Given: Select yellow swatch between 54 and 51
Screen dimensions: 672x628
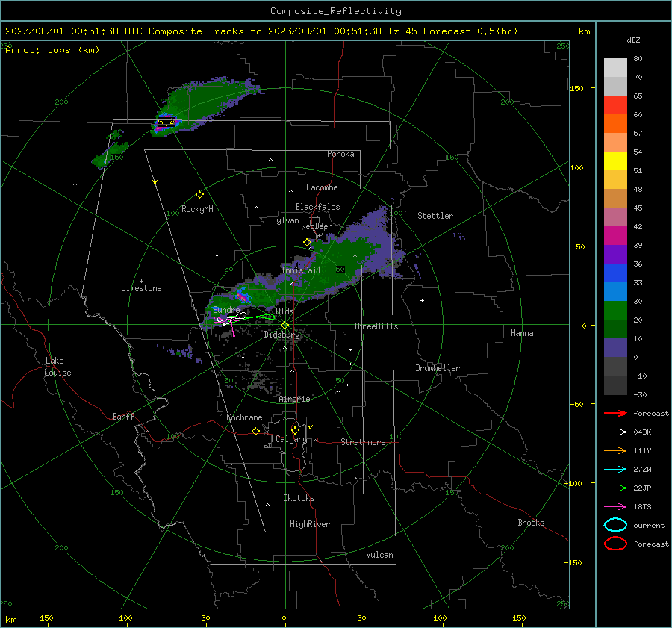Looking at the screenshot, I should (x=615, y=161).
